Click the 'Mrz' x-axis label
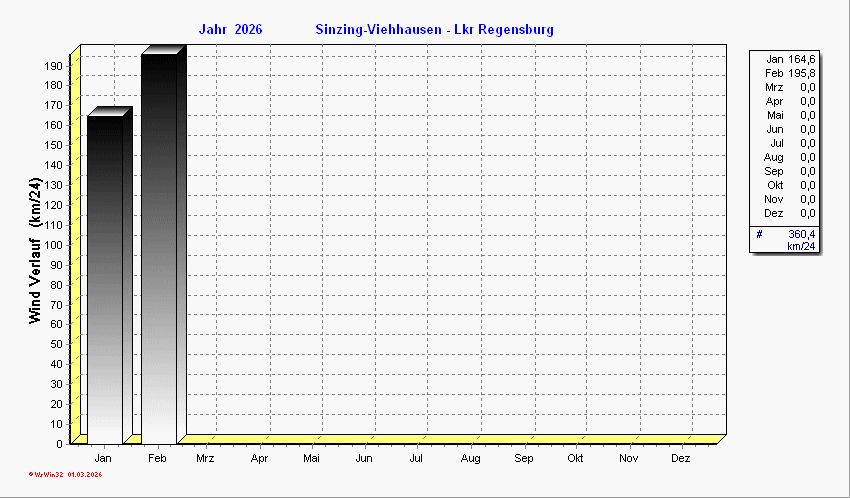Viewport: 850px width, 498px height. tap(205, 458)
